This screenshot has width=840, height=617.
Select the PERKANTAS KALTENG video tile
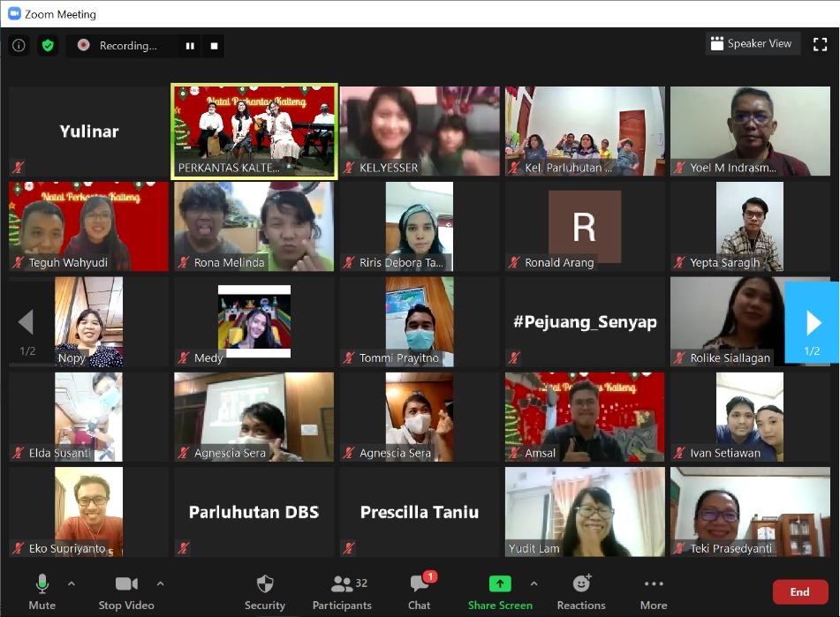tap(254, 132)
